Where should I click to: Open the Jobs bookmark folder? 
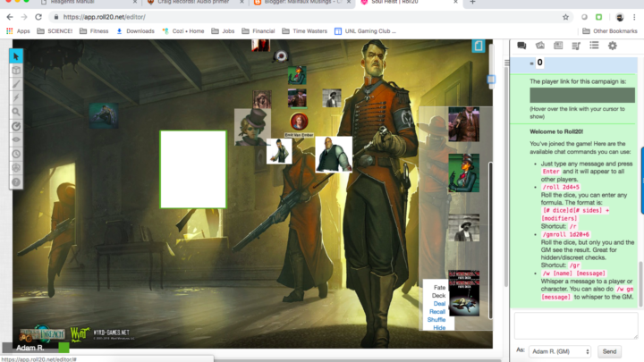[223, 31]
